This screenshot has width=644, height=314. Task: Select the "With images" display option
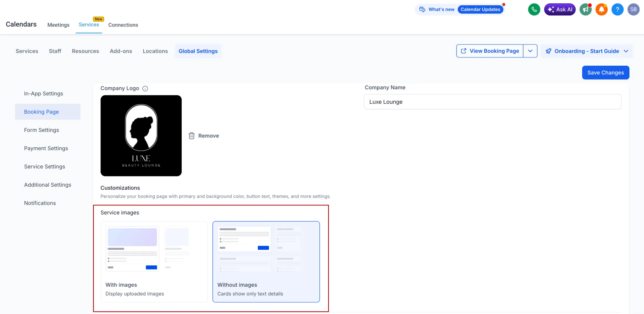tap(154, 262)
